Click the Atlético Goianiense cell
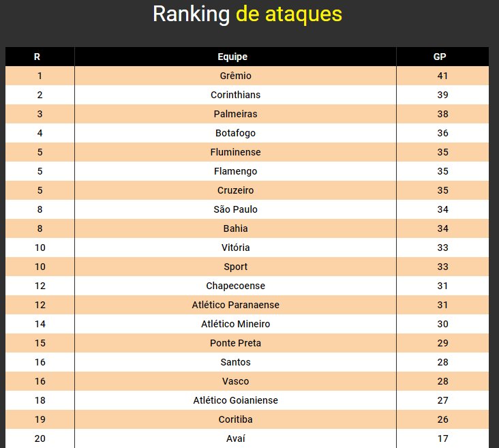This screenshot has width=499, height=448. (235, 400)
